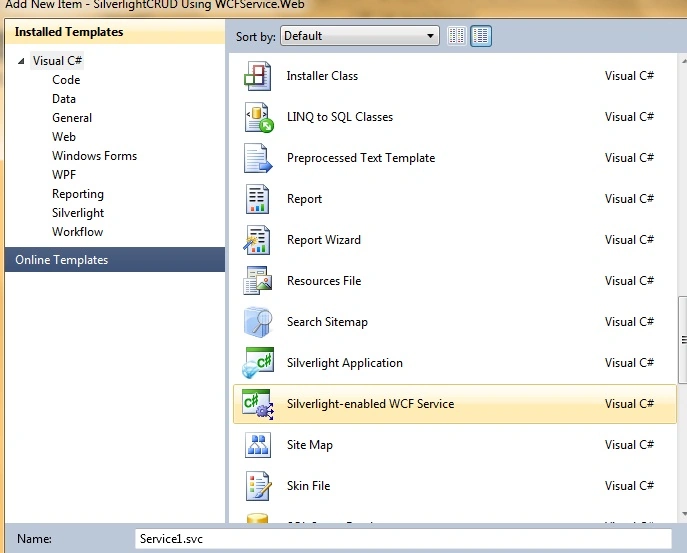This screenshot has width=687, height=553.
Task: Click the LINQ to SQL Classes icon
Action: click(x=259, y=117)
